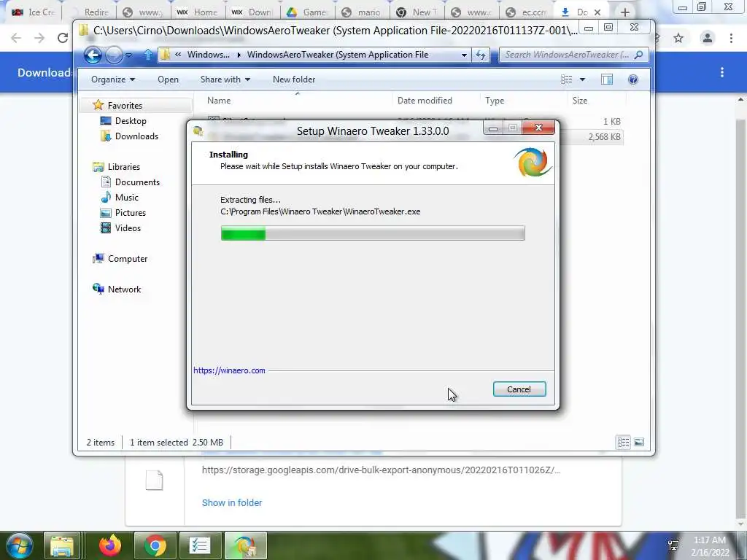Switch to the Wix Home tab
747x560 pixels.
(197, 12)
